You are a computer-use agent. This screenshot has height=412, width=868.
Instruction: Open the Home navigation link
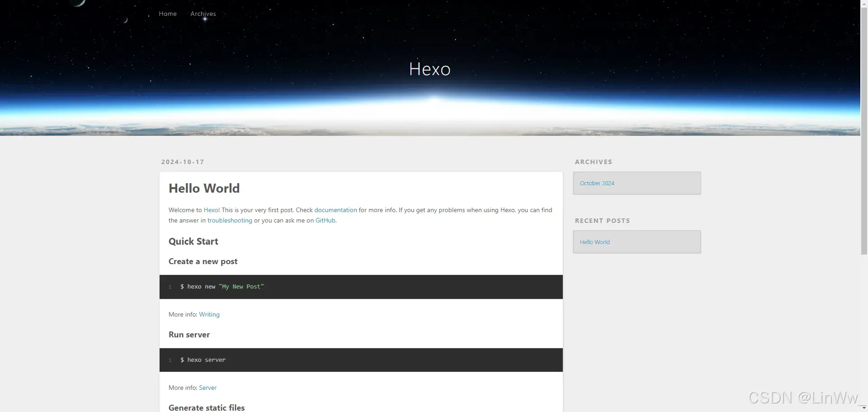168,14
